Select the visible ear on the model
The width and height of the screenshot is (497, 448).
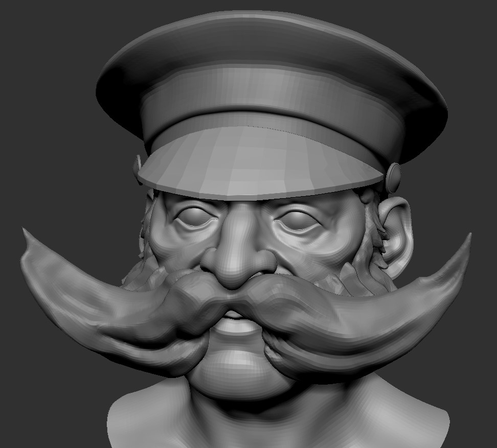coord(396,230)
